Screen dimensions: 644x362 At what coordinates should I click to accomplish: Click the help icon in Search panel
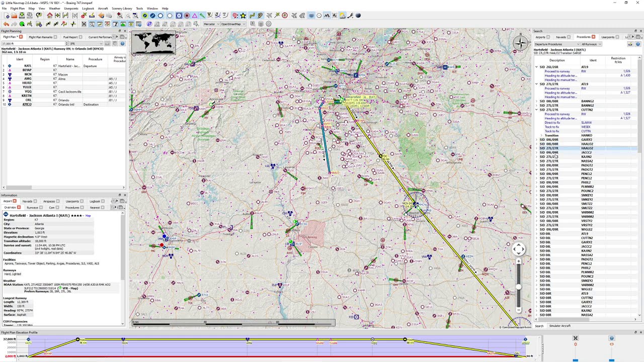tap(638, 44)
